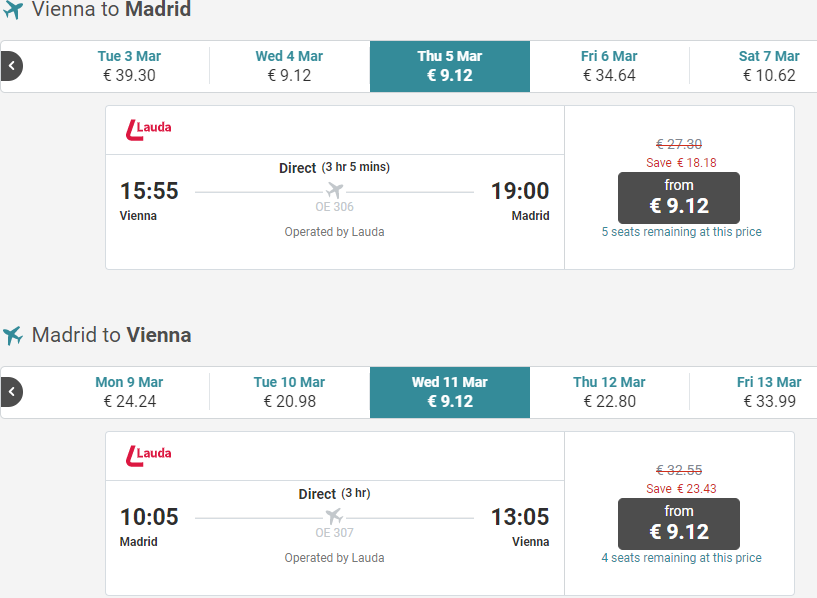This screenshot has height=598, width=817.
Task: Select Tue 3 Mar outbound date
Action: pos(129,66)
